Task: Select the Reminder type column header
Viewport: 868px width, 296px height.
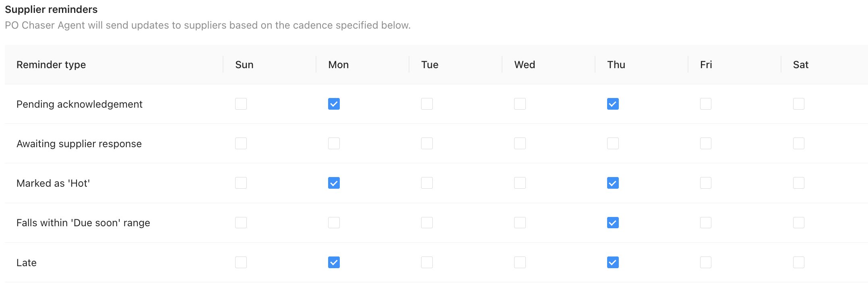Action: (51, 65)
